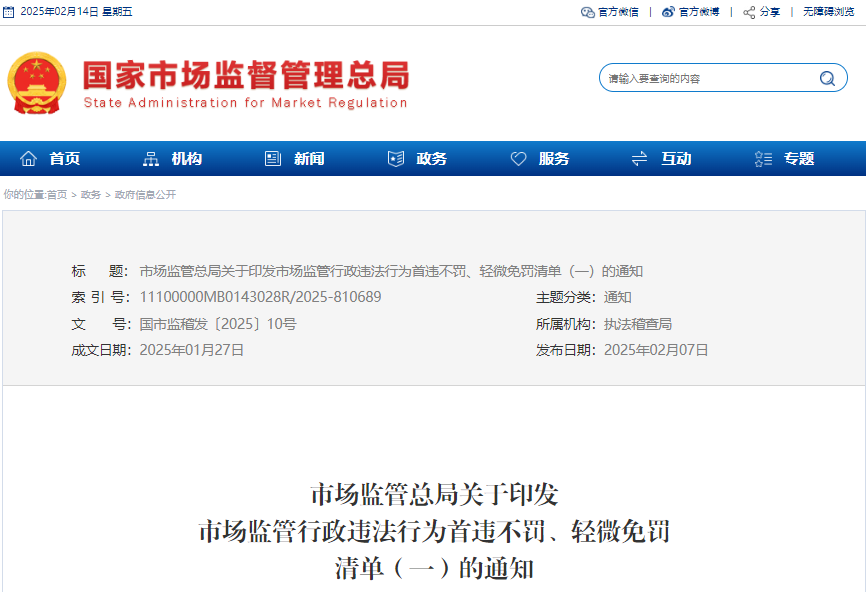Click the title value in the metadata box

[x=391, y=271]
